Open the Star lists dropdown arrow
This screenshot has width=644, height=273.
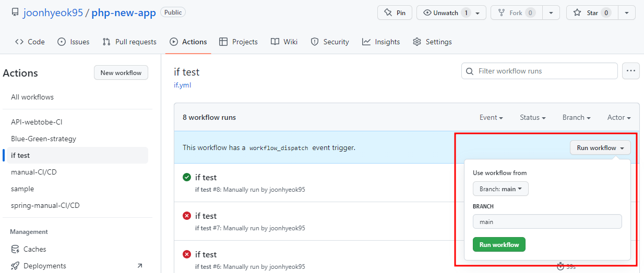tap(627, 13)
